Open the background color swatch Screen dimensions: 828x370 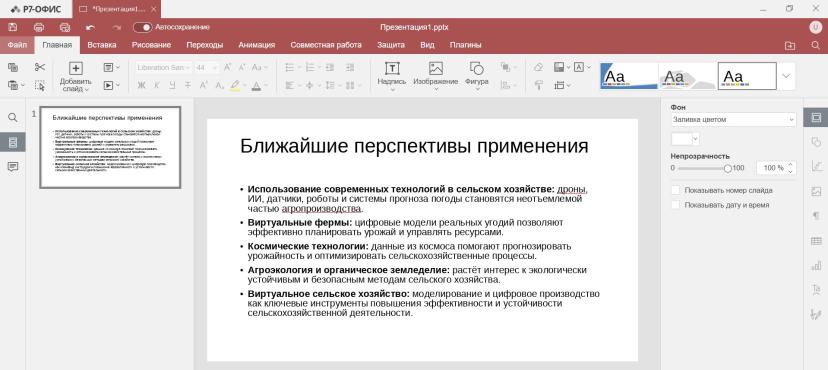point(685,139)
